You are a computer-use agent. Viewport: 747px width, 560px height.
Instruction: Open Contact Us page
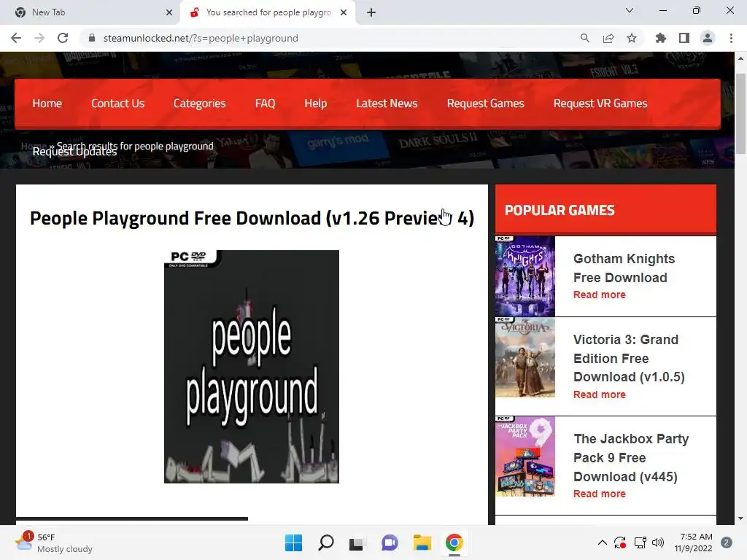point(117,104)
